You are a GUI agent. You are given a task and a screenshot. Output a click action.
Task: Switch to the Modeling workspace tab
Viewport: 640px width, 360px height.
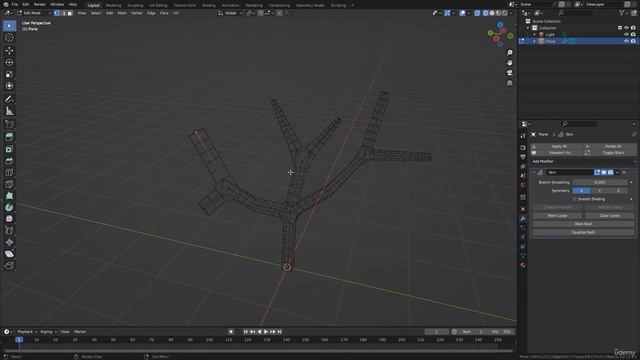[113, 5]
